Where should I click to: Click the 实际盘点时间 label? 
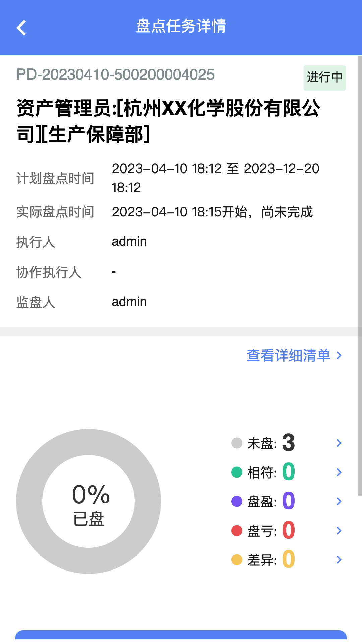pyautogui.click(x=55, y=212)
